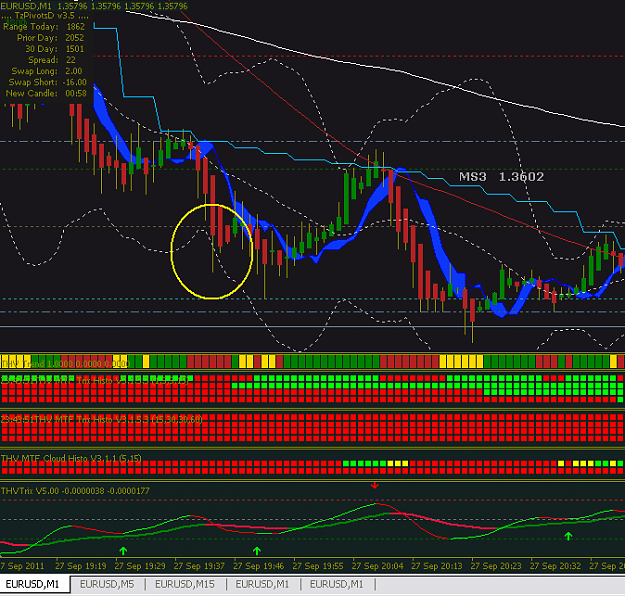Open the last EURUSD,M1 tab in the row
The height and width of the screenshot is (596, 625).
(x=336, y=584)
